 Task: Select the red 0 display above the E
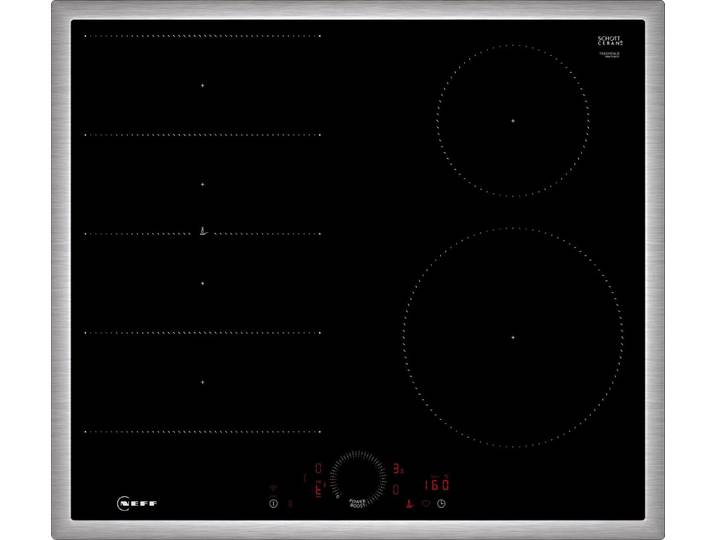coord(319,468)
